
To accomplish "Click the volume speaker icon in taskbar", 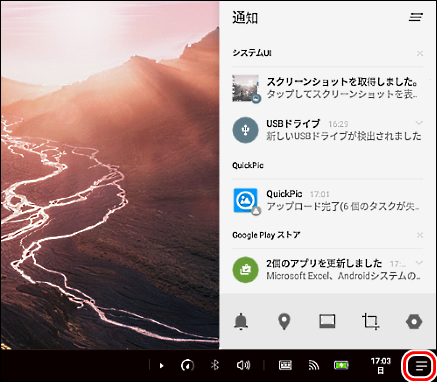I will point(243,365).
